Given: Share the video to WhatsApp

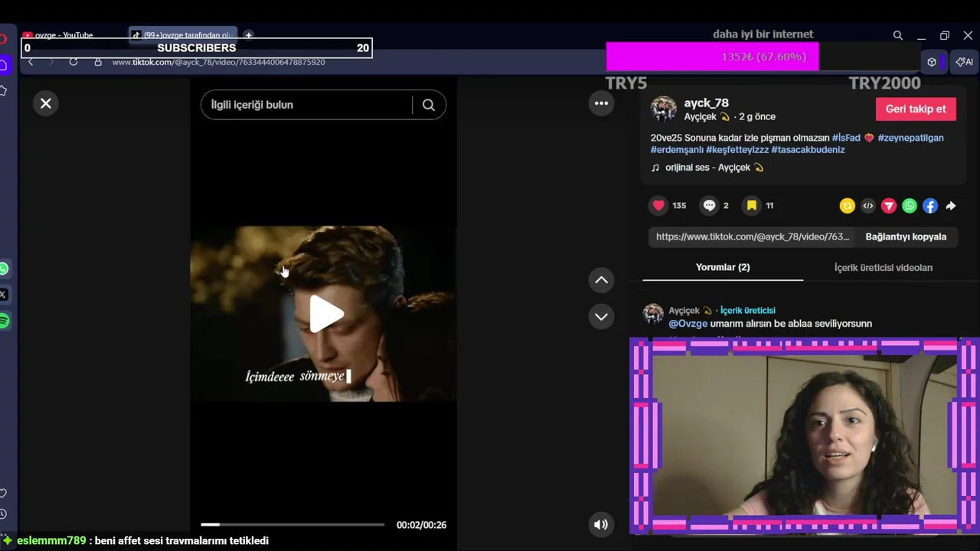Looking at the screenshot, I should click(x=909, y=206).
